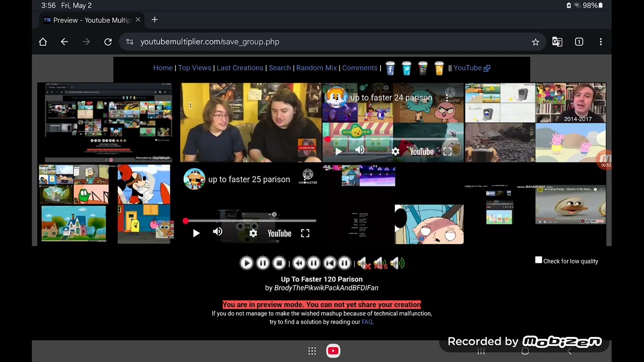Click the two-guys-on-couch video
This screenshot has height=362, width=644.
[251, 123]
